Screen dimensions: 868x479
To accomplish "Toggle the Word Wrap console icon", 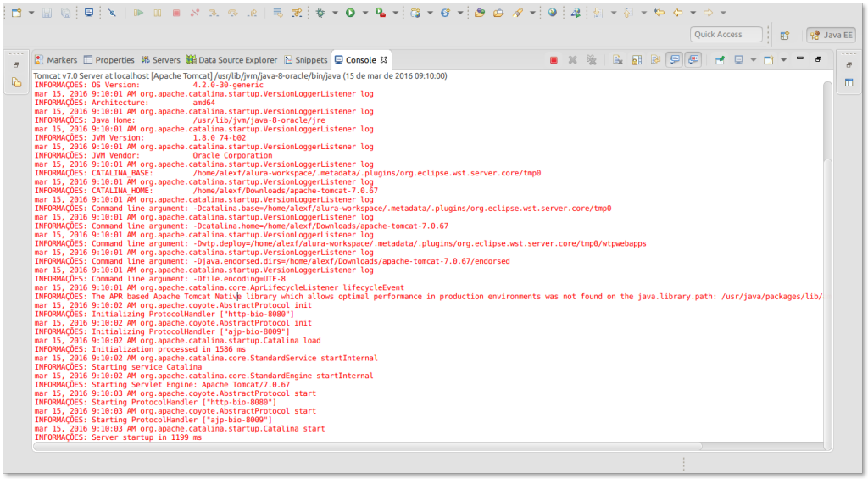I will 655,60.
